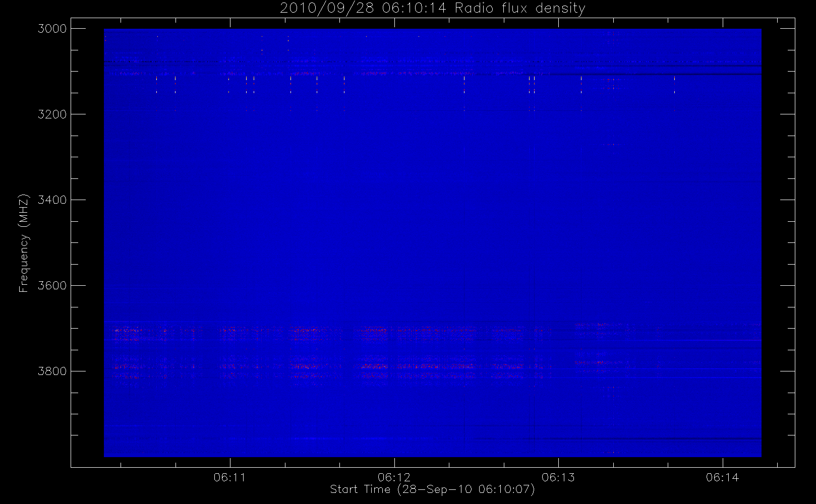The width and height of the screenshot is (816, 504).
Task: Click the 'Frequency (MHZ)' y-axis title
Action: tap(24, 243)
